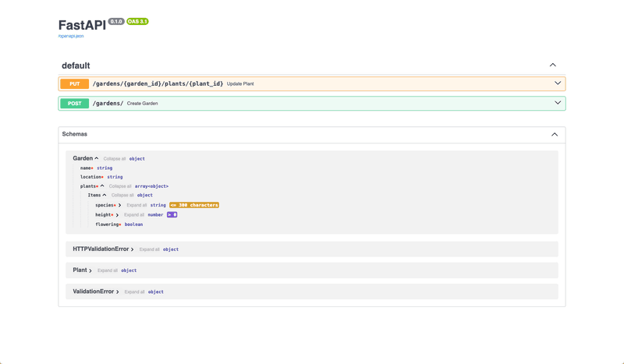
Task: Collapse the default section chevron
Action: click(x=553, y=65)
